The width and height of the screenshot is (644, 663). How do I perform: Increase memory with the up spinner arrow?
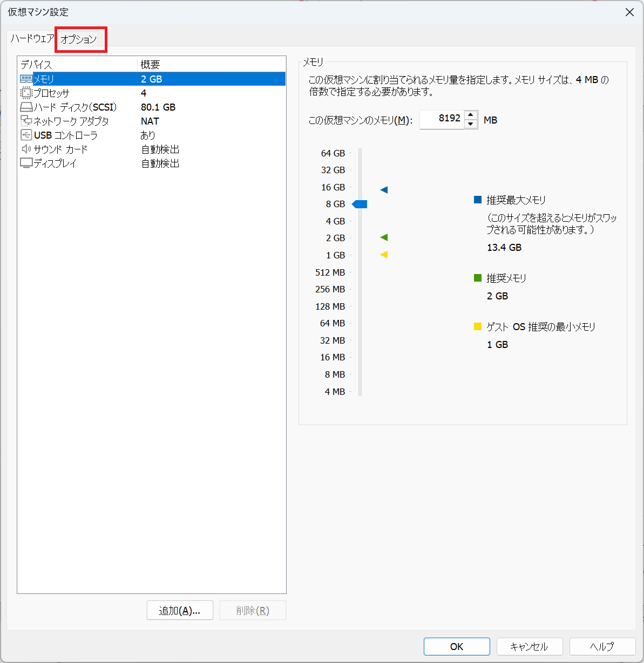click(471, 115)
